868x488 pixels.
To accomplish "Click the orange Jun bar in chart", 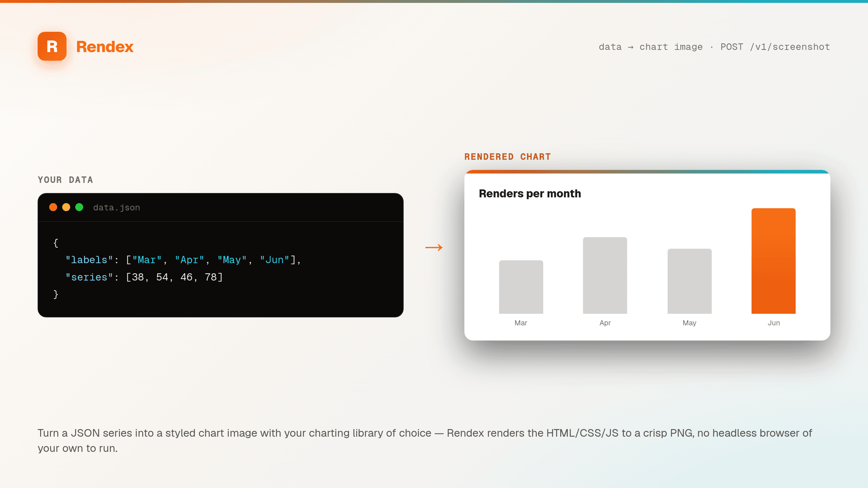I will click(x=774, y=261).
